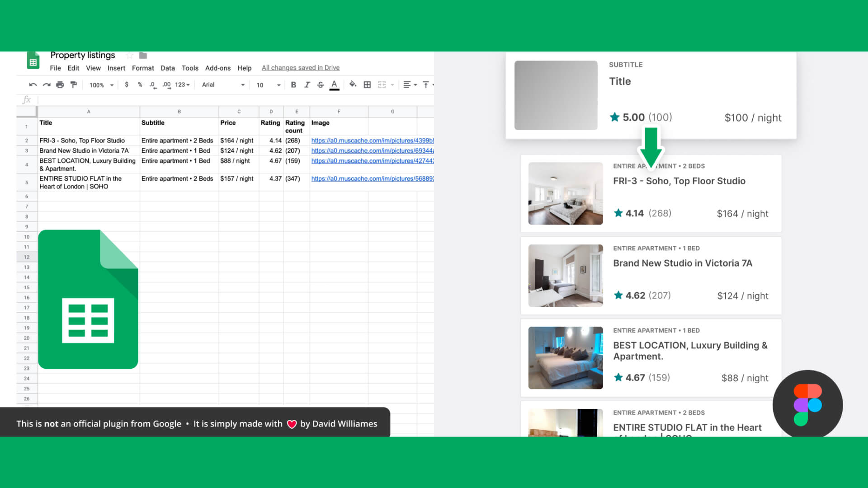
Task: Open the 123 number formats dropdown
Action: tap(182, 84)
